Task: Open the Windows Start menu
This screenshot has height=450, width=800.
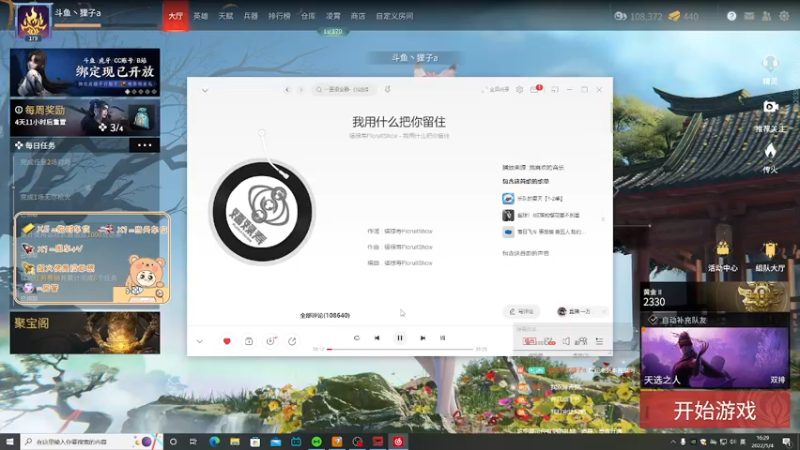Action: 10,441
